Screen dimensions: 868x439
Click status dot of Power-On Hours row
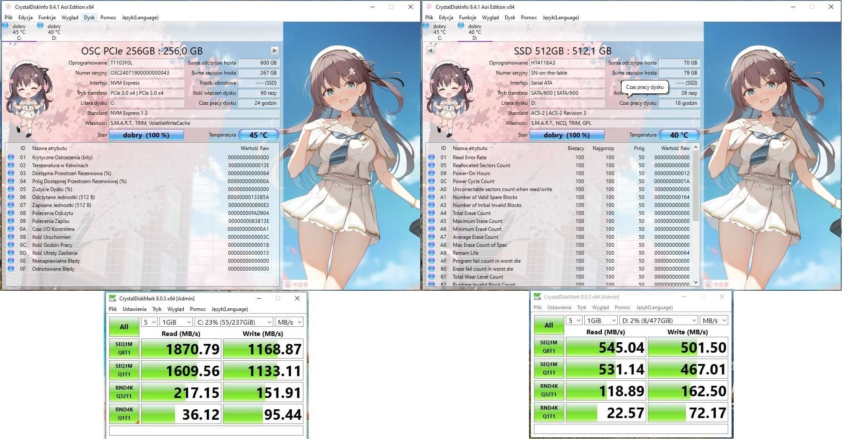click(x=431, y=173)
